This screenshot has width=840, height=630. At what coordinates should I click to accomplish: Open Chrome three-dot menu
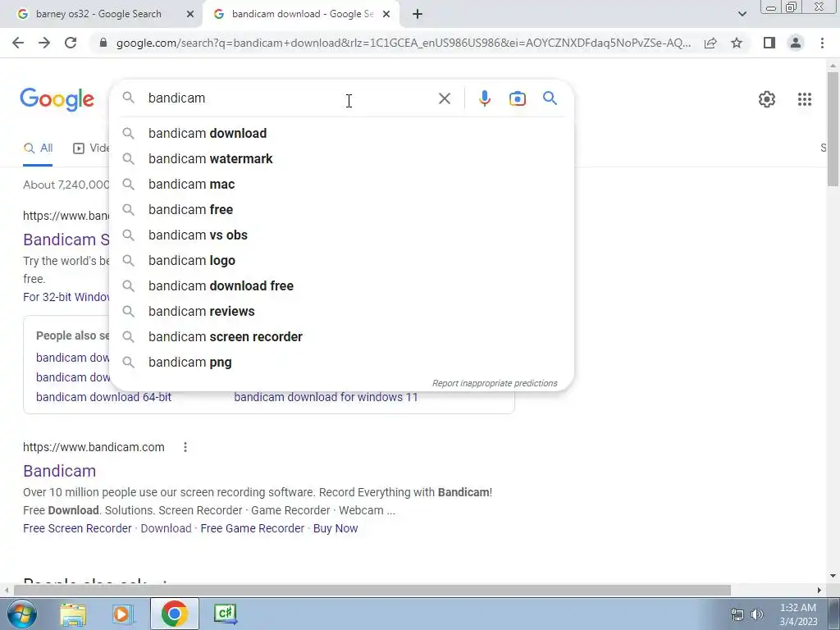(x=822, y=43)
